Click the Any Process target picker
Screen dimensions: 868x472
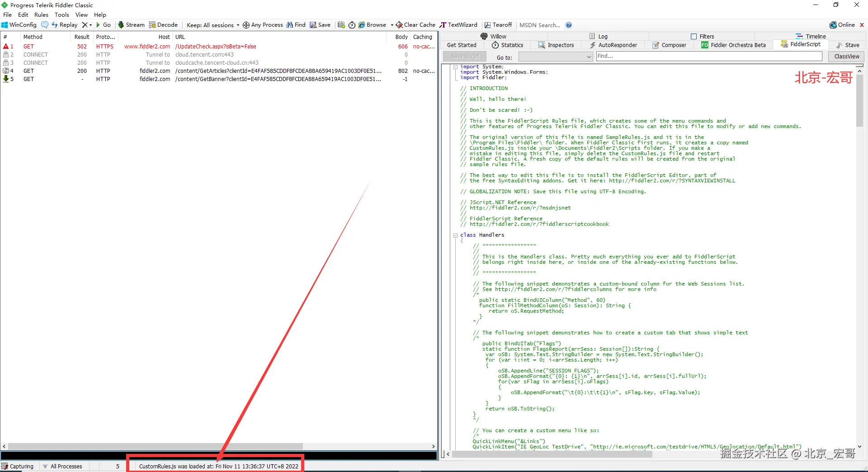[x=263, y=25]
